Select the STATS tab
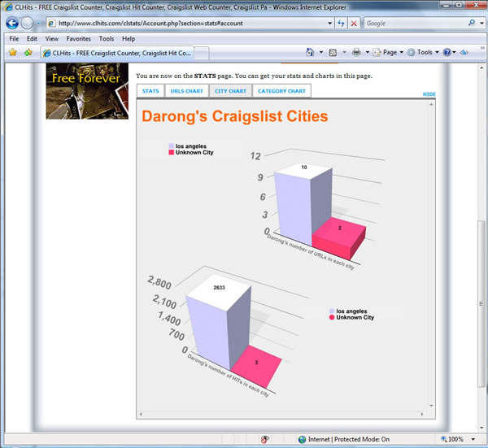 (x=150, y=91)
